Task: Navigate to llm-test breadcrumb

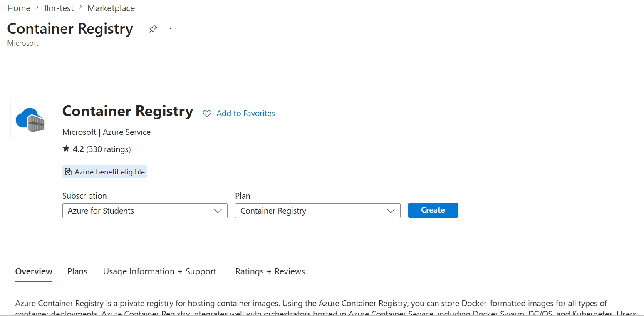Action: tap(59, 8)
